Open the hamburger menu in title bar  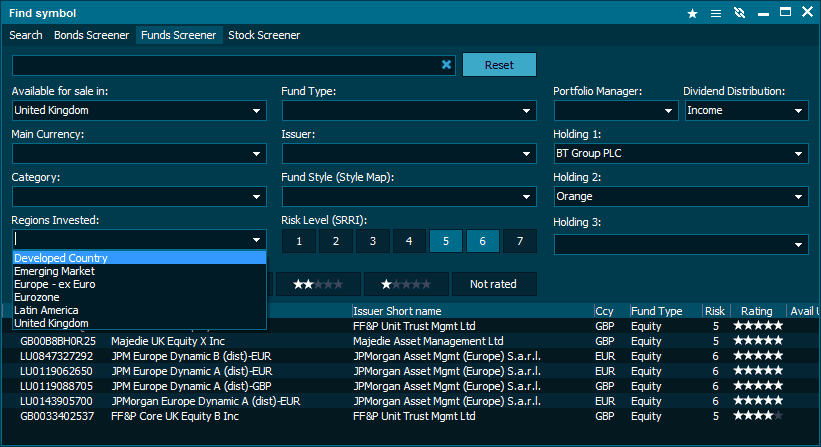coord(716,13)
